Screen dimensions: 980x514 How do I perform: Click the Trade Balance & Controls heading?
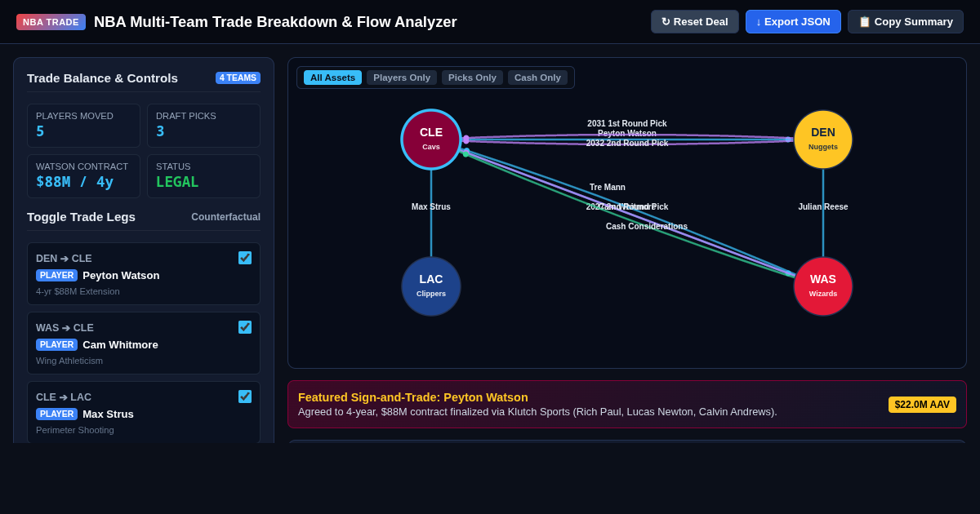[x=102, y=78]
